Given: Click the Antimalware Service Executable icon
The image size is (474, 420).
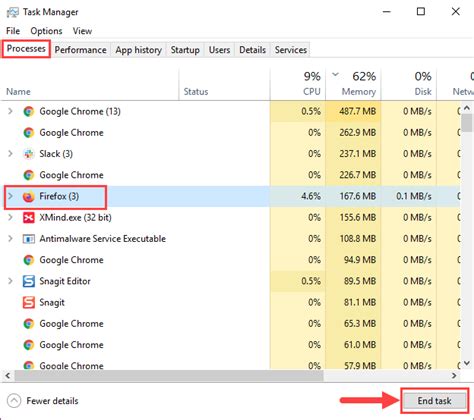Looking at the screenshot, I should pyautogui.click(x=29, y=239).
